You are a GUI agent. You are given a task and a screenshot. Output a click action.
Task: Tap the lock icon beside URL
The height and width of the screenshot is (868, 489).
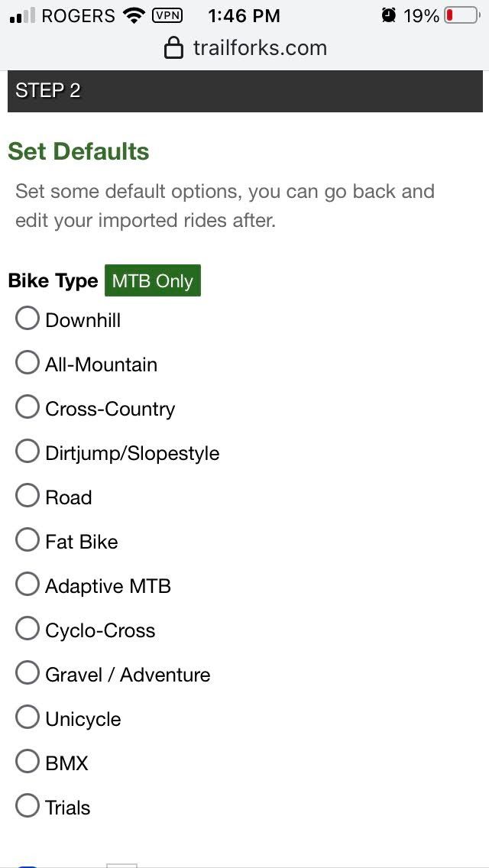pyautogui.click(x=174, y=49)
